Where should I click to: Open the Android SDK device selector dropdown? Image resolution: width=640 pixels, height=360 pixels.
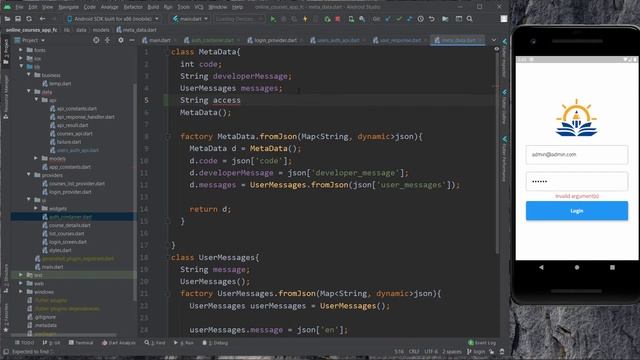pyautogui.click(x=113, y=19)
